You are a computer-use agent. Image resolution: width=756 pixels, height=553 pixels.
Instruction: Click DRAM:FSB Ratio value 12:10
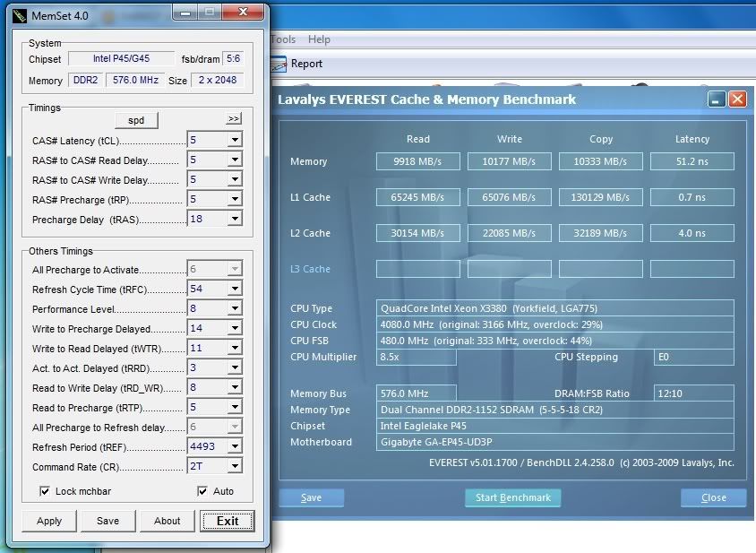[x=694, y=393]
